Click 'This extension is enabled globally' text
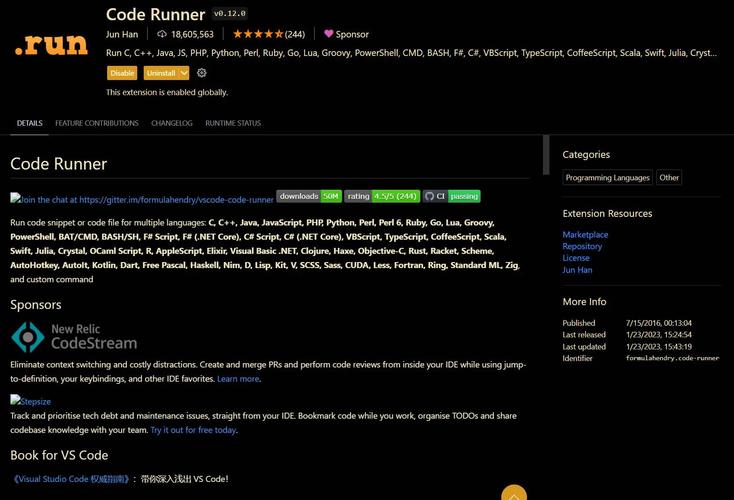This screenshot has width=734, height=500. (x=167, y=92)
